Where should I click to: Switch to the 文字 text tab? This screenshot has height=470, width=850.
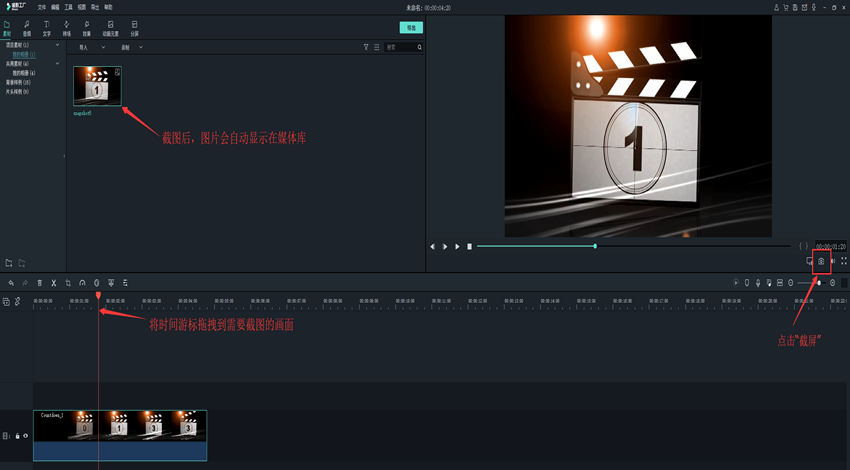[47, 29]
